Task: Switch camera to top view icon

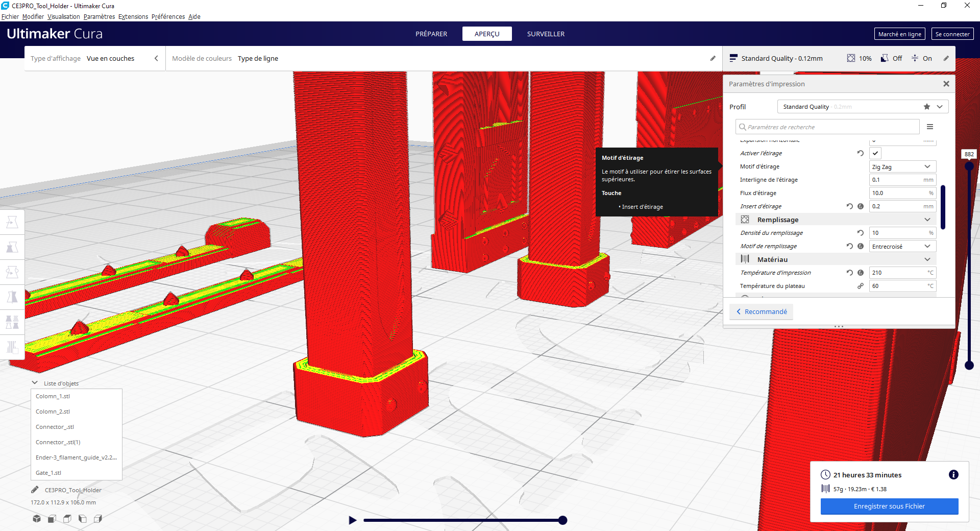Action: (67, 519)
